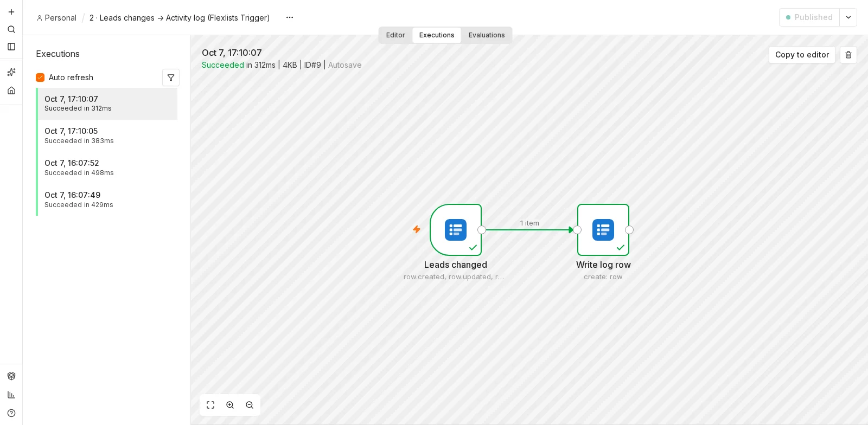Image resolution: width=868 pixels, height=425 pixels.
Task: Open the templates box icon
Action: pos(11,376)
